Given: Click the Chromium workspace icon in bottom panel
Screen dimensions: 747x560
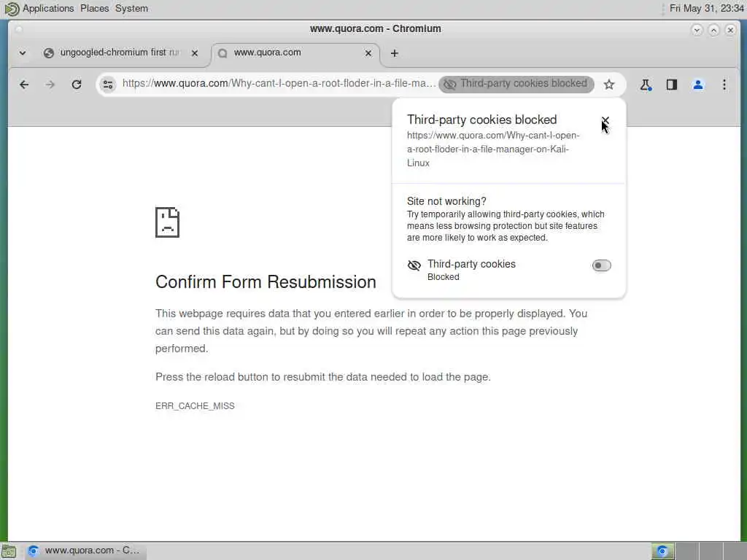Looking at the screenshot, I should (x=662, y=551).
